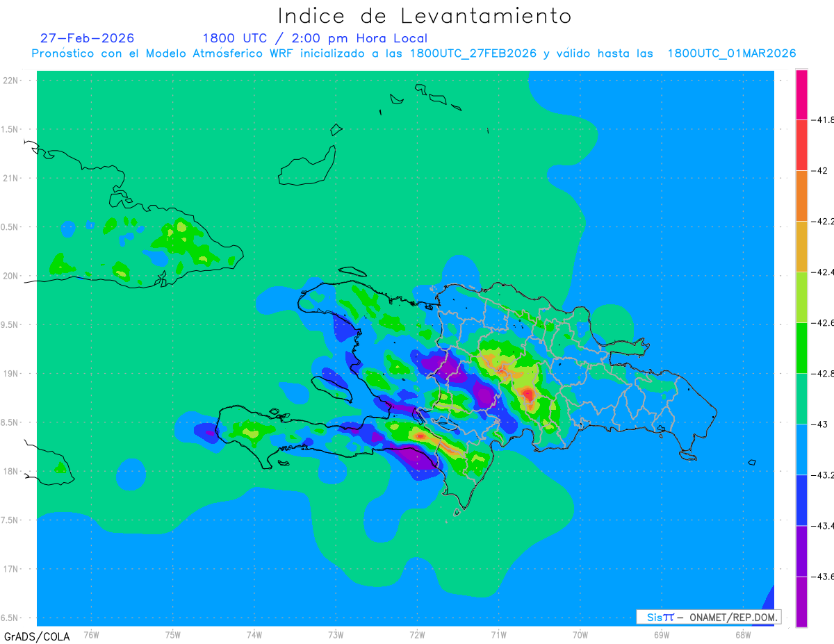This screenshot has height=644, width=834.
Task: Click the 'ONAMET/REP.DOM.' logo box
Action: click(x=709, y=617)
